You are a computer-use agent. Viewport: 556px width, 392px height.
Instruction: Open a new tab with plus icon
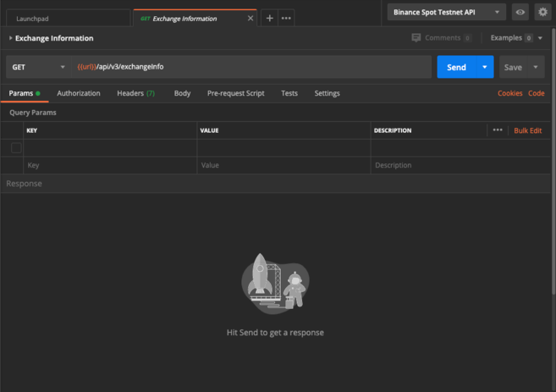[x=269, y=18]
